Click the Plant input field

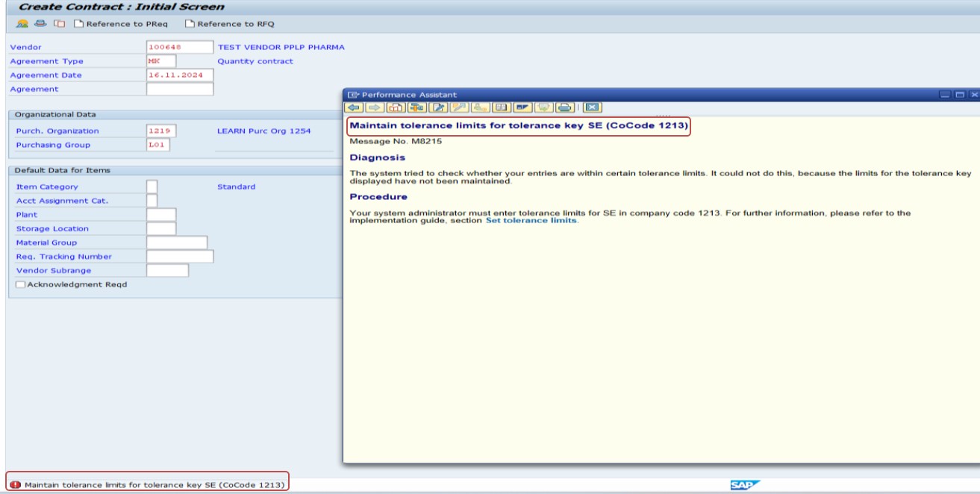coord(161,214)
